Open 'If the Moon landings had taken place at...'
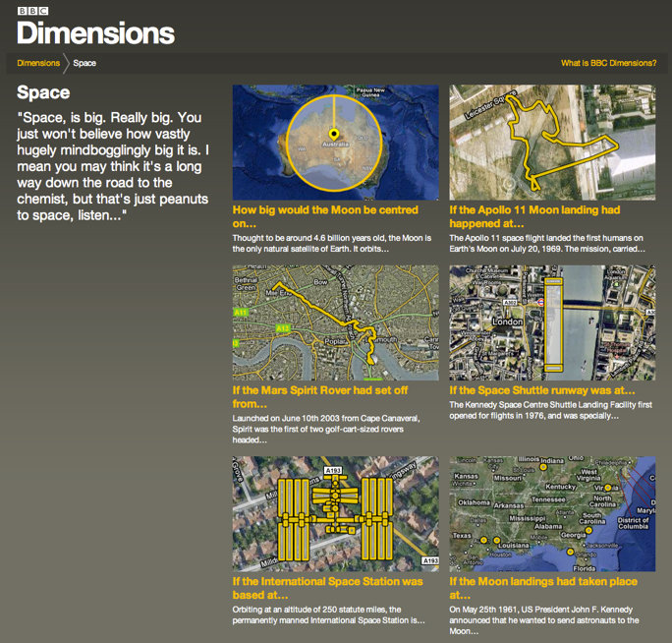672x643 pixels. [x=543, y=588]
